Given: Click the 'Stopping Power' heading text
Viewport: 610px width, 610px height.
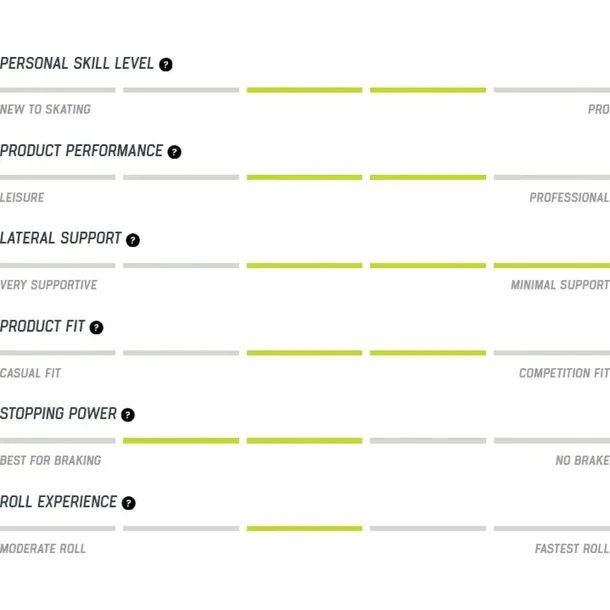Looking at the screenshot, I should 58,414.
